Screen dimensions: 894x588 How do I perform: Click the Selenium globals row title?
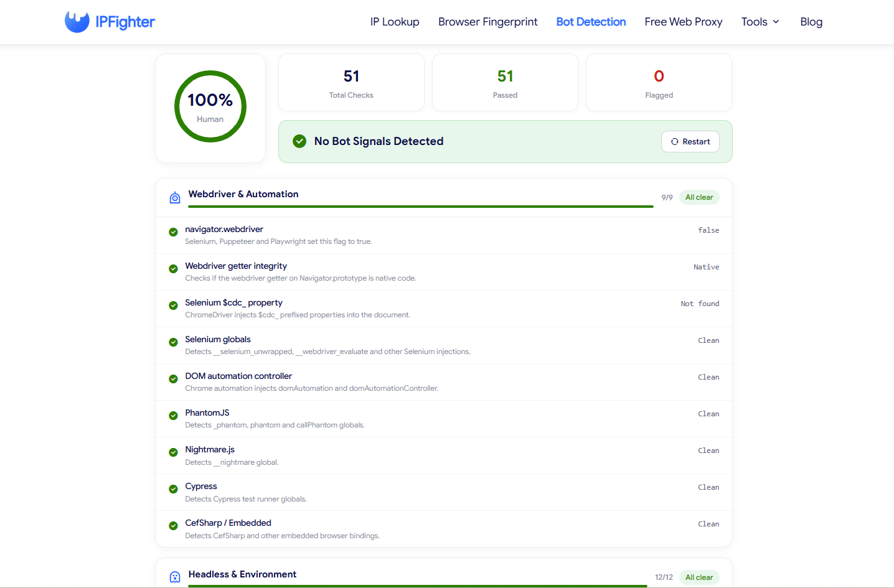tap(218, 339)
